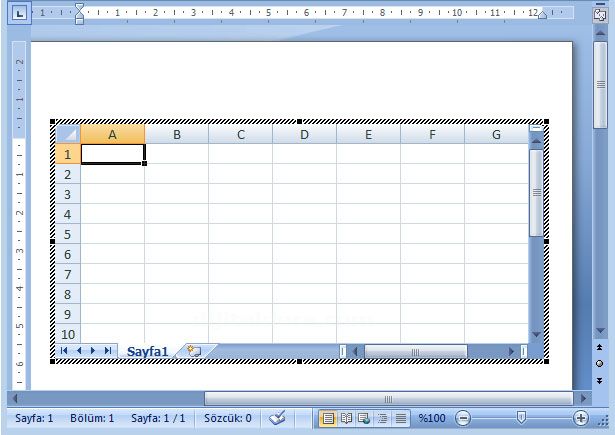Select row 5 header
The width and height of the screenshot is (615, 435).
tap(68, 234)
